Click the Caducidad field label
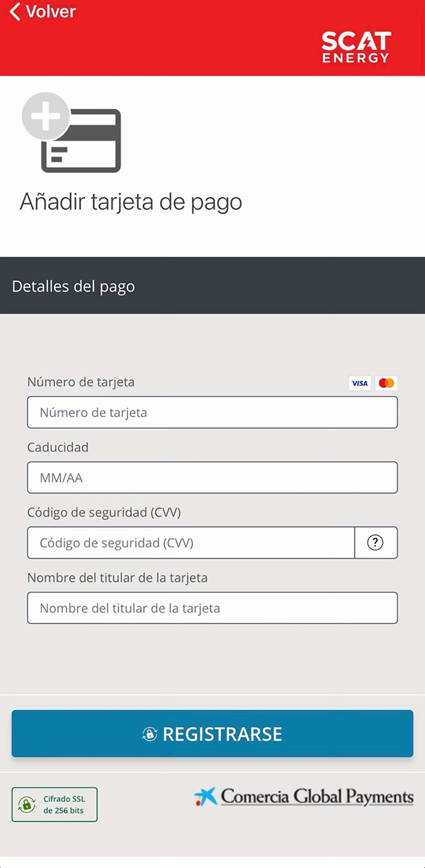Image resolution: width=425 pixels, height=868 pixels. click(58, 447)
